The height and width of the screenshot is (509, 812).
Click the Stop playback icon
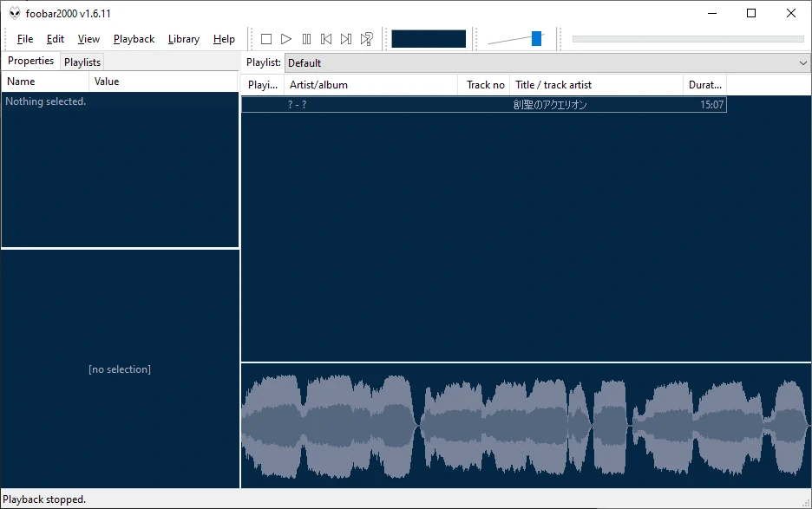coord(266,38)
